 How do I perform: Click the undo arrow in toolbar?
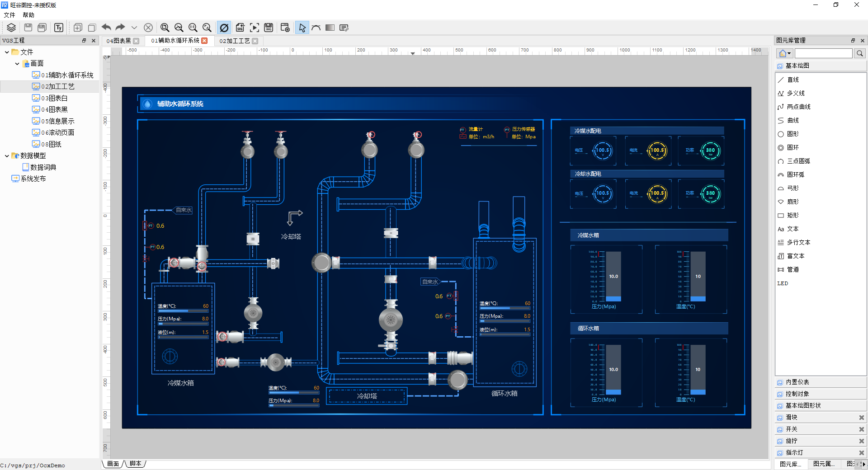pyautogui.click(x=106, y=28)
